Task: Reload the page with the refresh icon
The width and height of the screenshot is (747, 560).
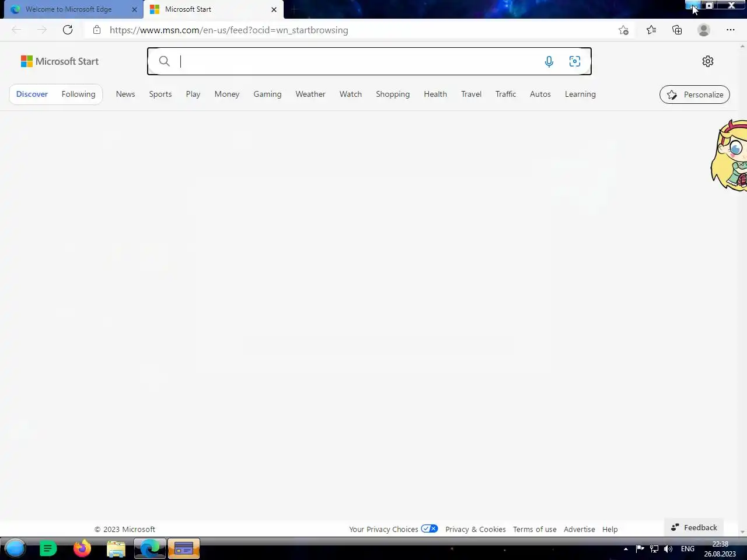Action: [68, 30]
